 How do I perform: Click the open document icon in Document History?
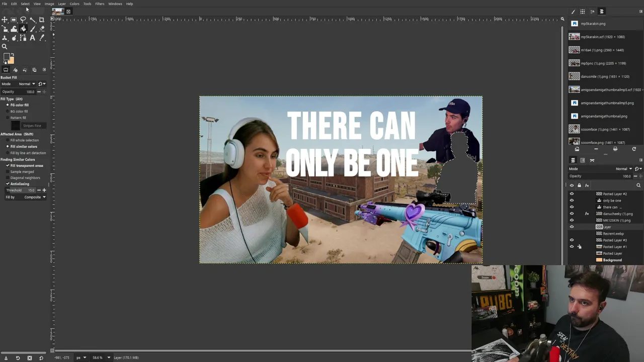click(577, 149)
